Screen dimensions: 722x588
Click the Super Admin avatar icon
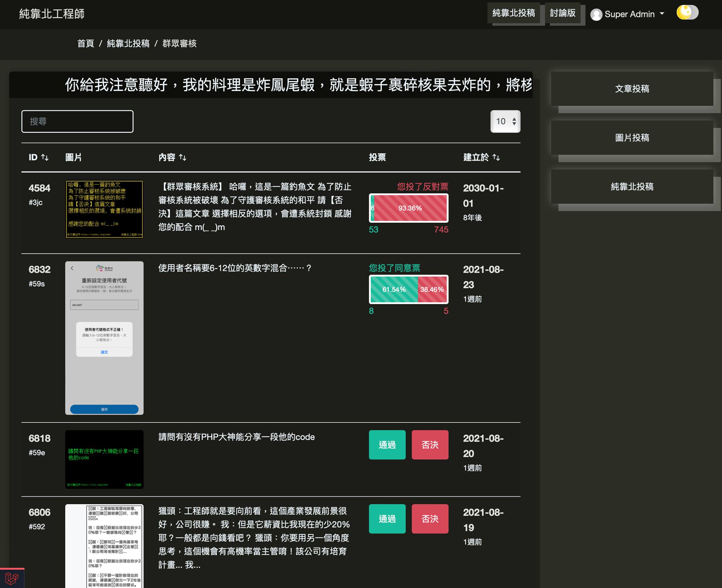click(596, 14)
